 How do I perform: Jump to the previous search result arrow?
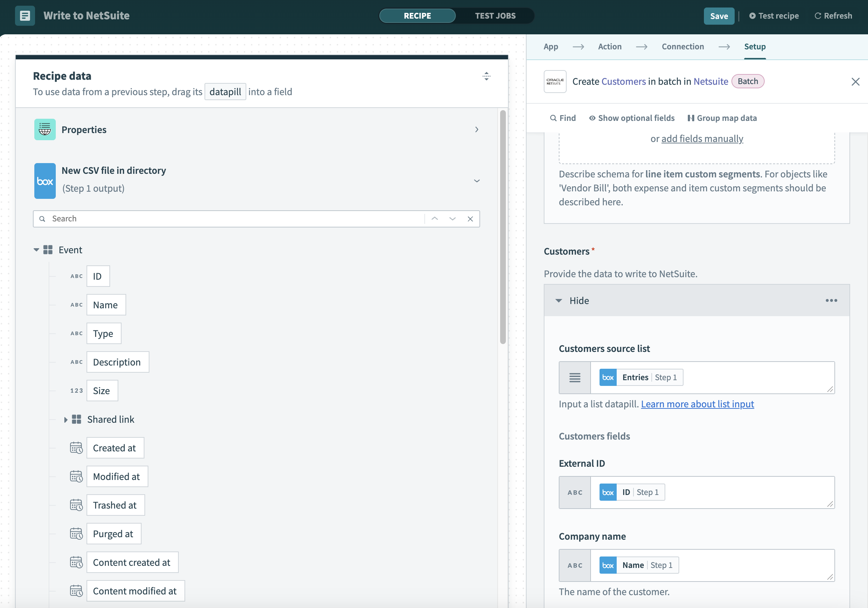click(x=435, y=219)
